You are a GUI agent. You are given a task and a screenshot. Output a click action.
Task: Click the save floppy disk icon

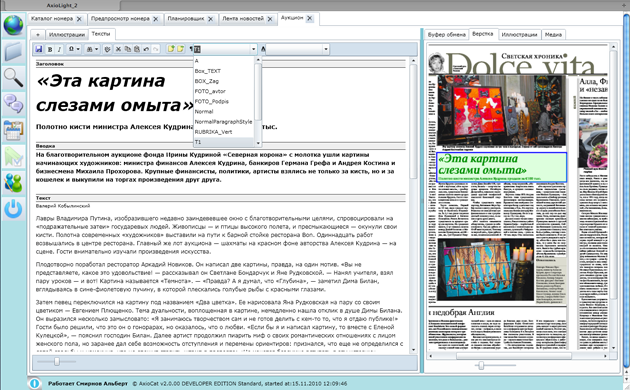(x=39, y=49)
